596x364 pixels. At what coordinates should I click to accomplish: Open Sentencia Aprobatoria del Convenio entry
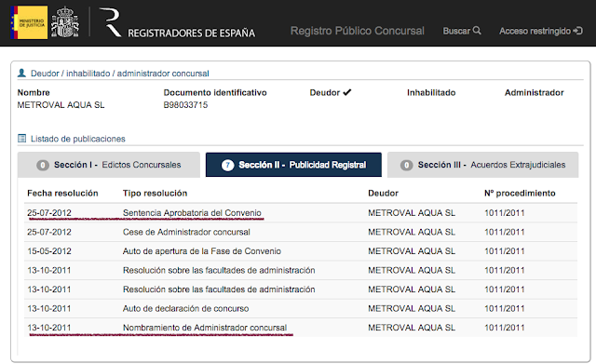[x=192, y=213]
